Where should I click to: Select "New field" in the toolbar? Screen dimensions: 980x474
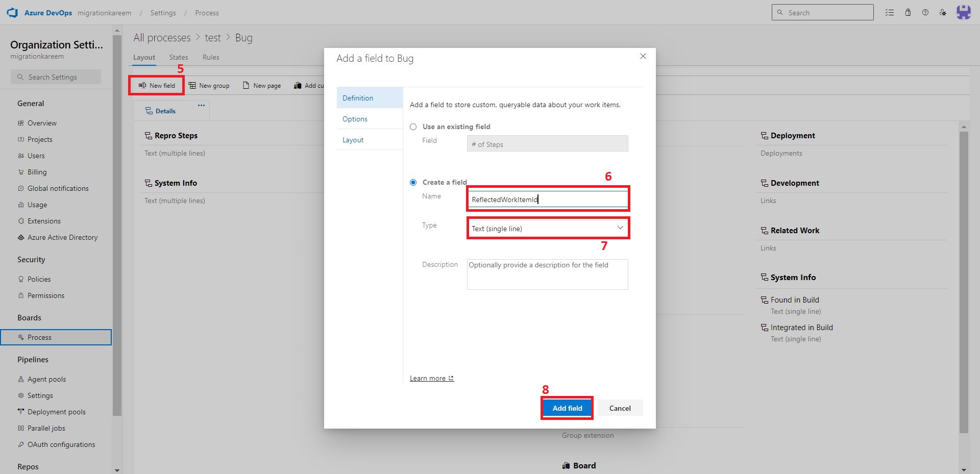point(156,85)
